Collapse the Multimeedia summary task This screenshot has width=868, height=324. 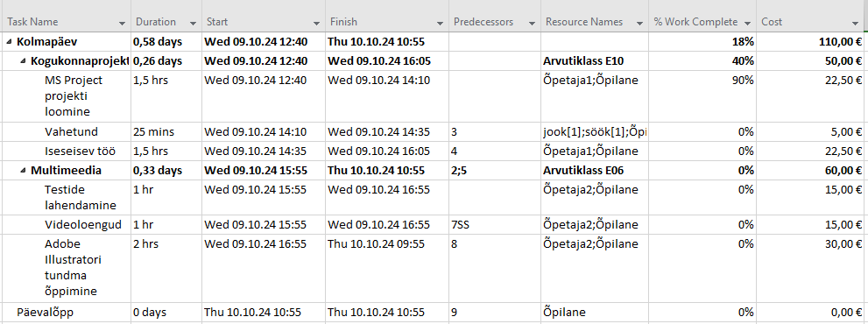[23, 171]
